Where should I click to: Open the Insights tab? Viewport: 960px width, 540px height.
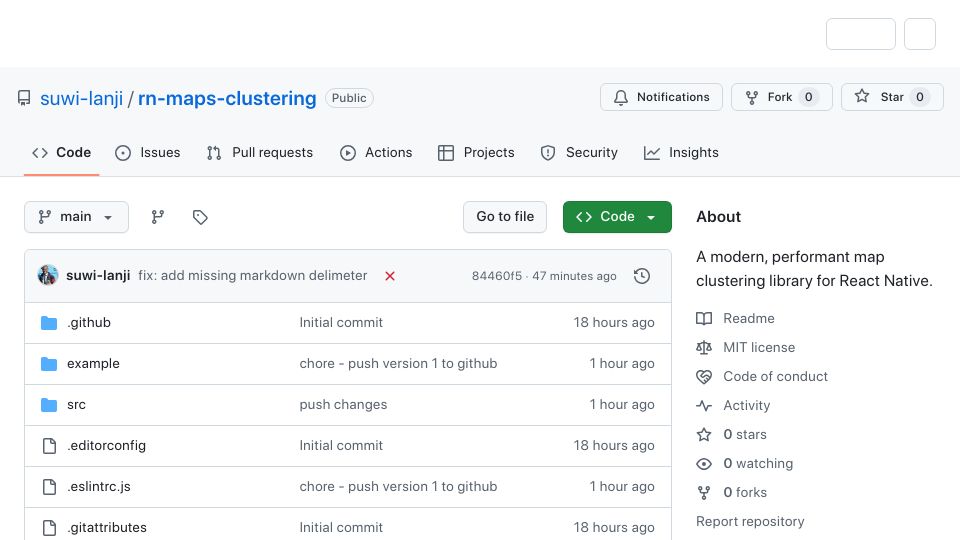(x=681, y=152)
